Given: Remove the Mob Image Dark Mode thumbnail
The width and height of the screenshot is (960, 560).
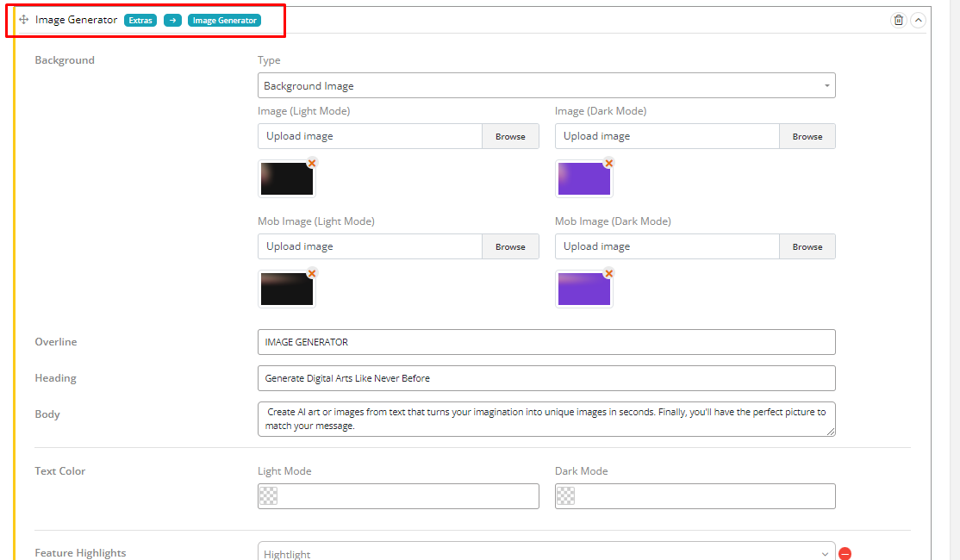Looking at the screenshot, I should tap(608, 273).
